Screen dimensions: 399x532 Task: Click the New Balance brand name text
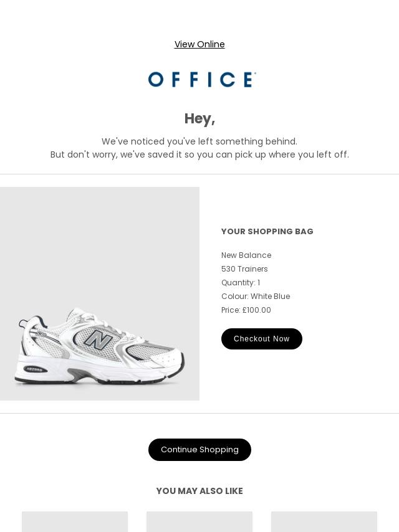246,255
